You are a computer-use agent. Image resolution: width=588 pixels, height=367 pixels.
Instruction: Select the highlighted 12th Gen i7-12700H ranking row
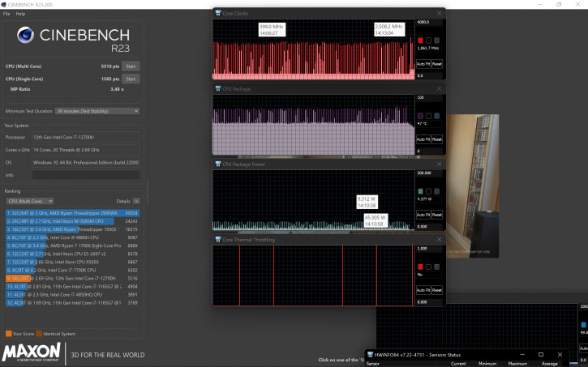[72, 278]
